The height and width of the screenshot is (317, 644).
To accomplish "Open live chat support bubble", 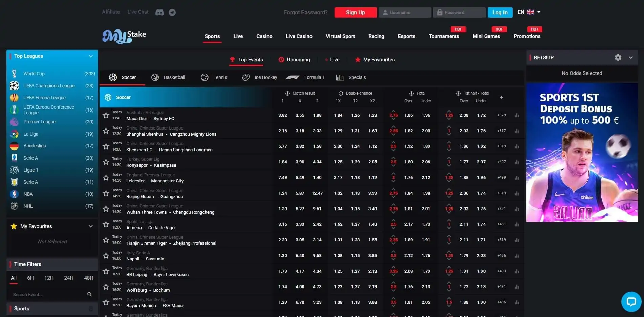I will click(x=631, y=301).
